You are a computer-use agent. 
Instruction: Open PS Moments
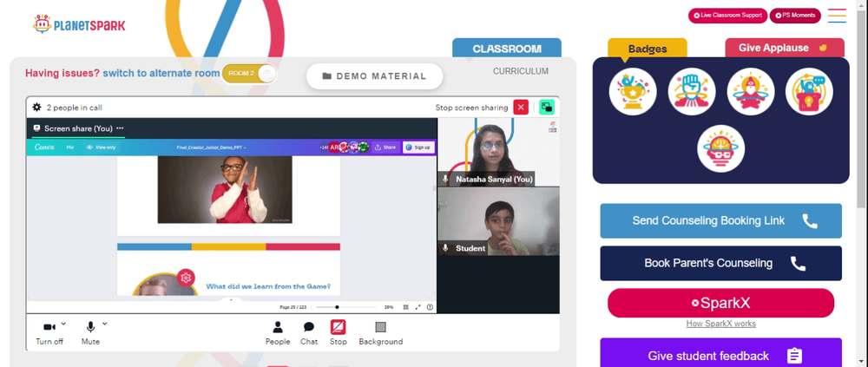click(x=795, y=16)
